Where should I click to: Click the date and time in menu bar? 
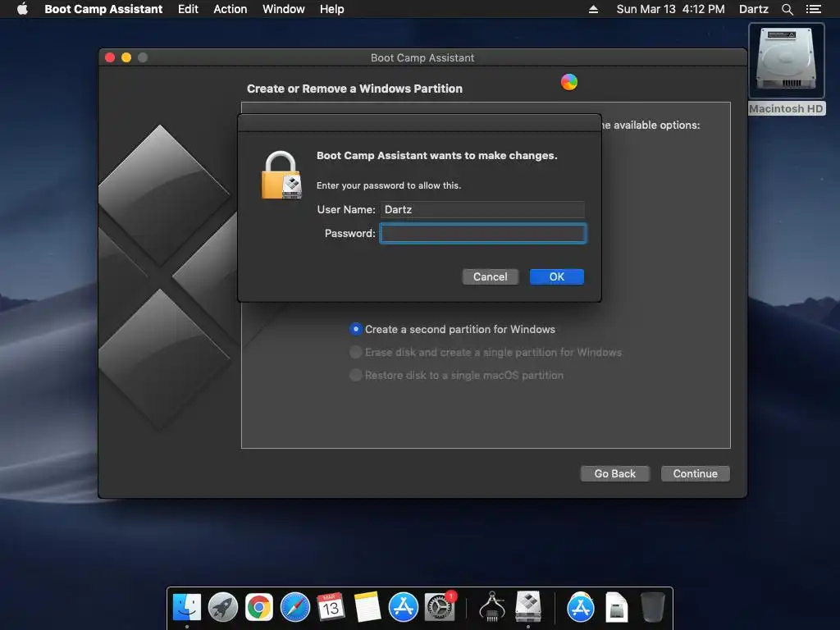670,9
